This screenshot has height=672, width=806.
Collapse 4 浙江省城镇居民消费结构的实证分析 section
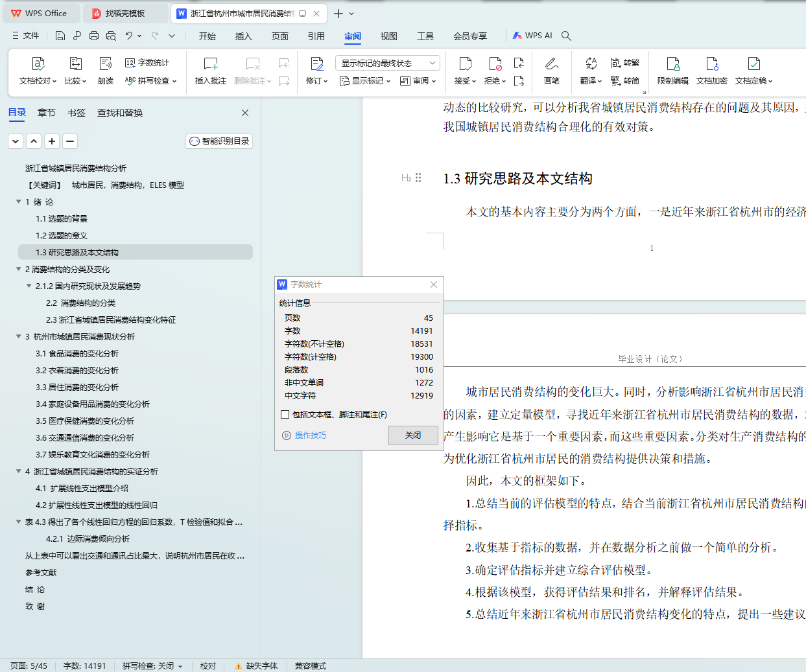[19, 471]
